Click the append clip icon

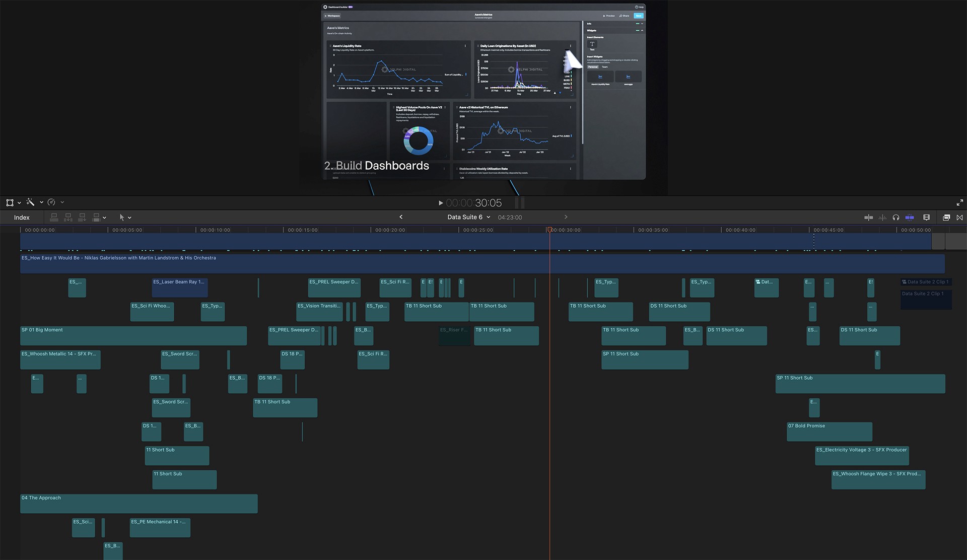[82, 218]
